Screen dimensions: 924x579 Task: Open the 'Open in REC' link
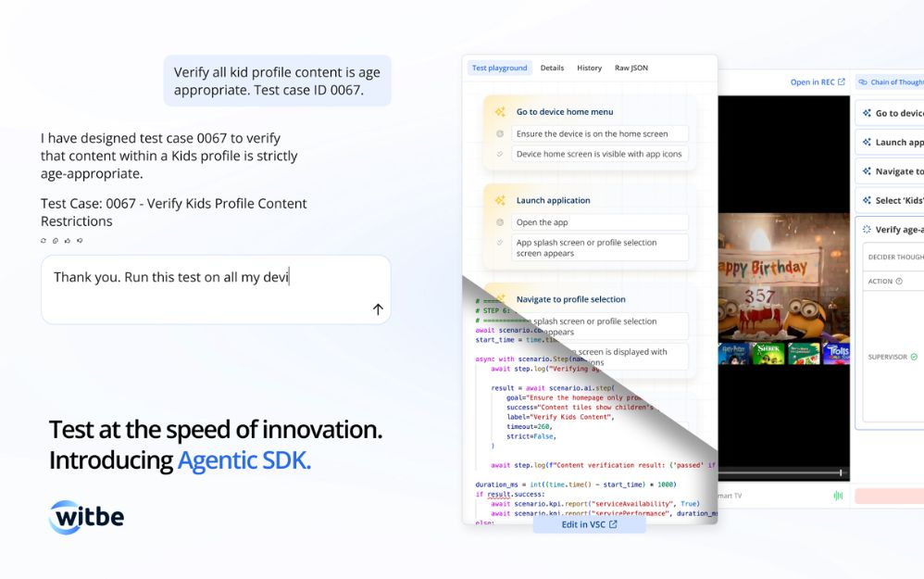[x=817, y=82]
